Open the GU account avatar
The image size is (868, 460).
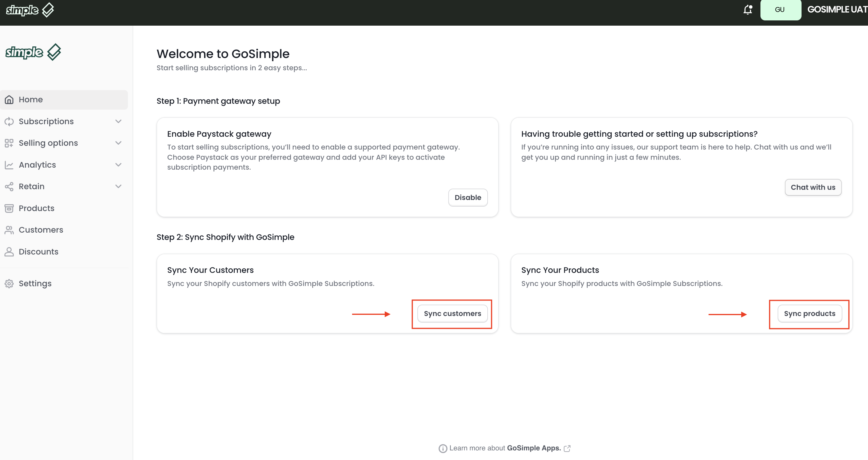[780, 10]
